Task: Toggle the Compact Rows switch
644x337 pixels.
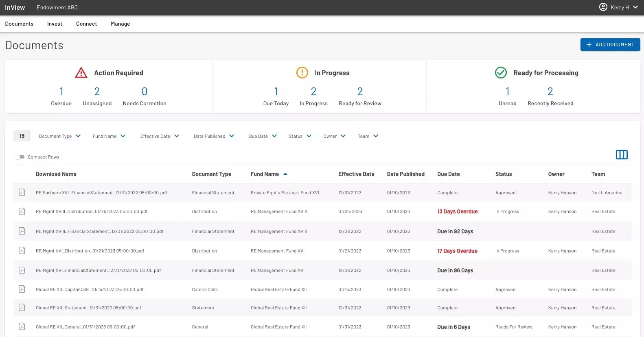Action: (x=20, y=157)
